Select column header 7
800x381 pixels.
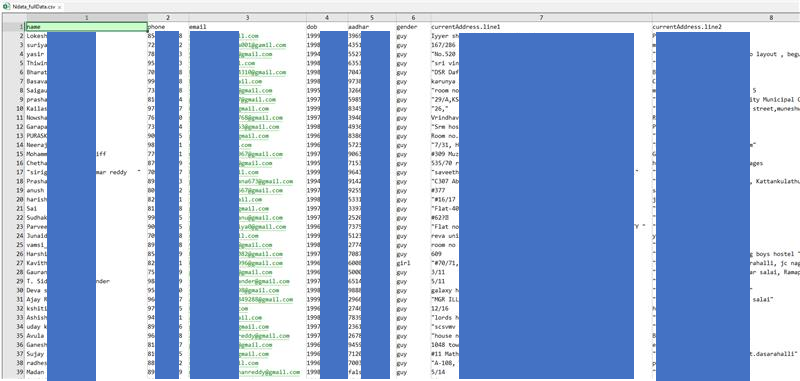541,18
